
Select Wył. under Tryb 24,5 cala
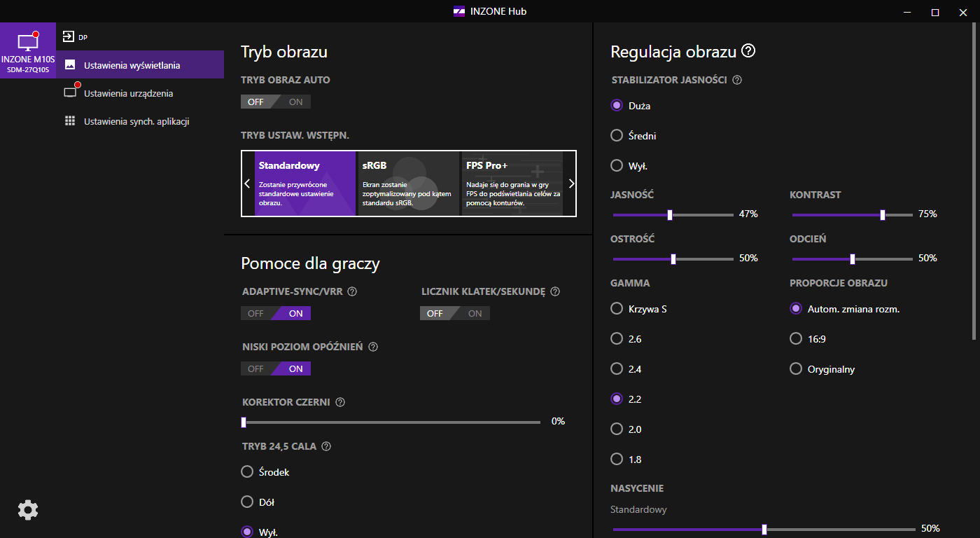(247, 532)
